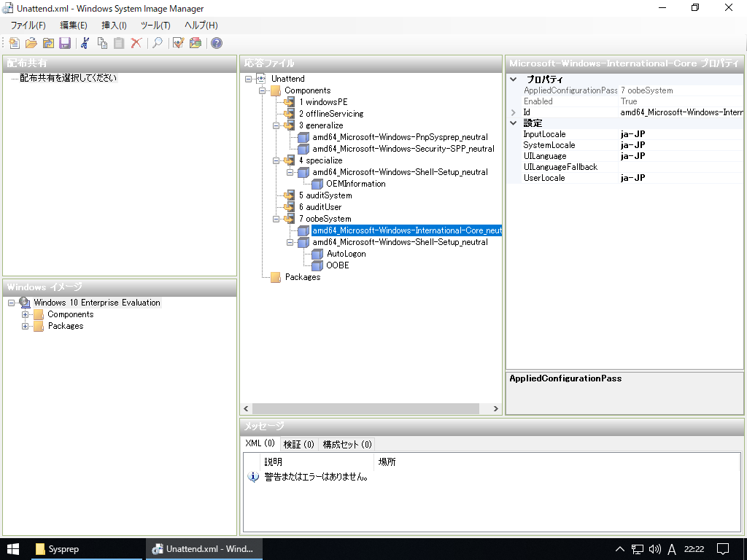Open Help with the question mark icon
The width and height of the screenshot is (747, 560).
coord(216,43)
